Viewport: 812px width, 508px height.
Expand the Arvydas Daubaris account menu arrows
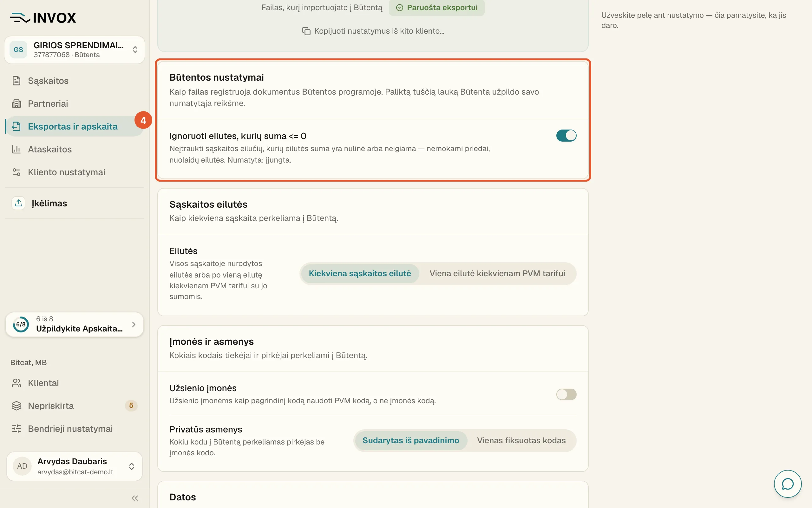coord(132,466)
